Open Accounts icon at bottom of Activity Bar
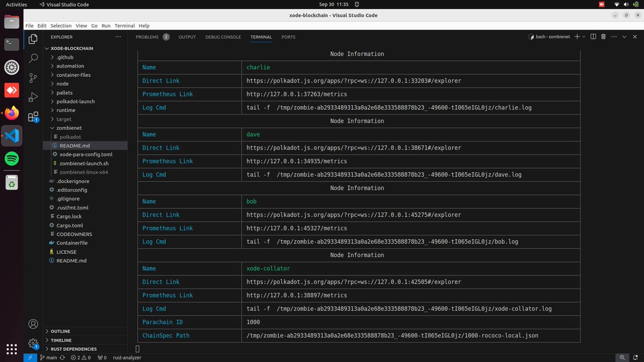The image size is (644, 362). click(33, 324)
